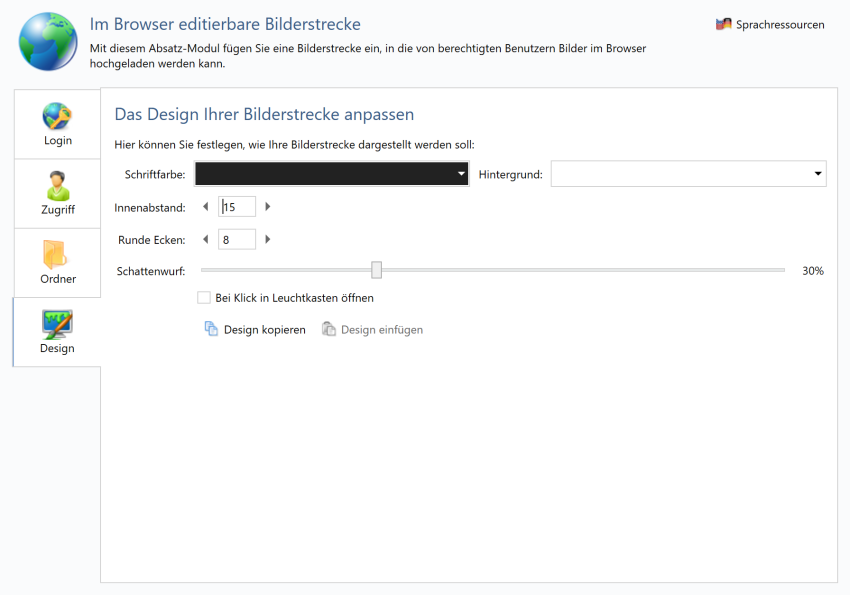
Task: Click the Ordner folder icon in sidebar
Action: point(57,253)
